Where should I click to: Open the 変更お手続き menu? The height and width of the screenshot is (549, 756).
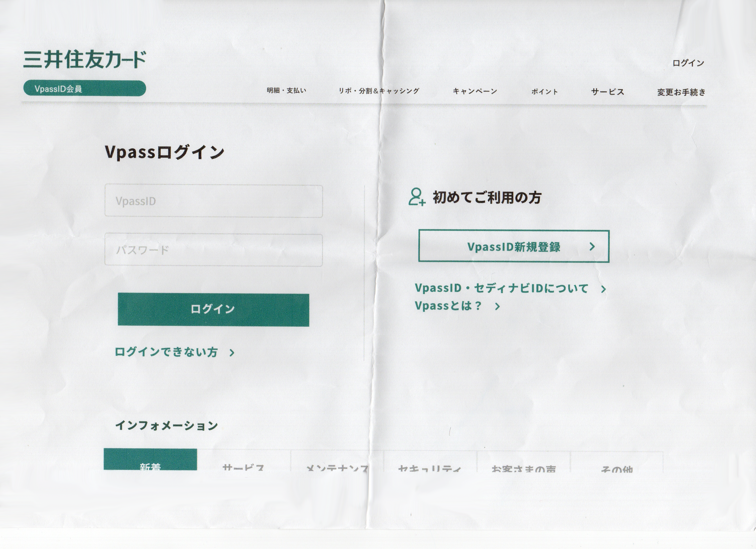(x=681, y=92)
